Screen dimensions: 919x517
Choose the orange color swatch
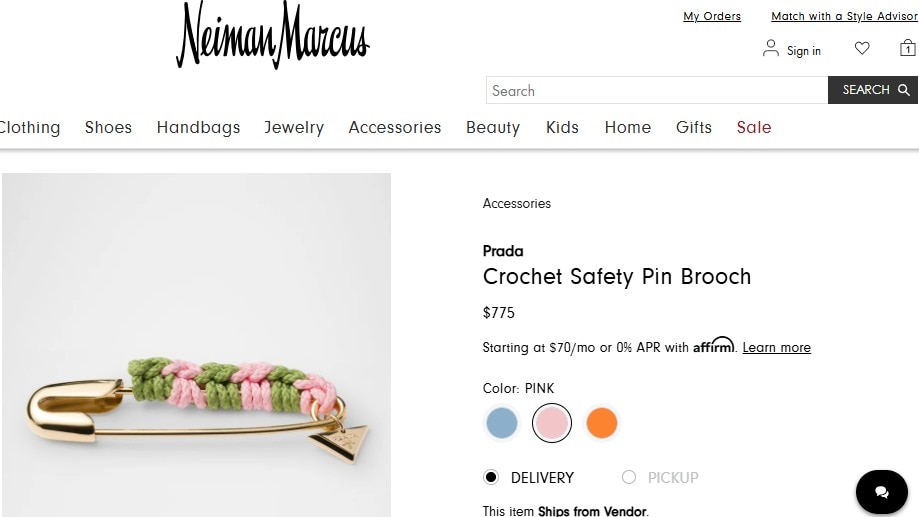click(601, 423)
